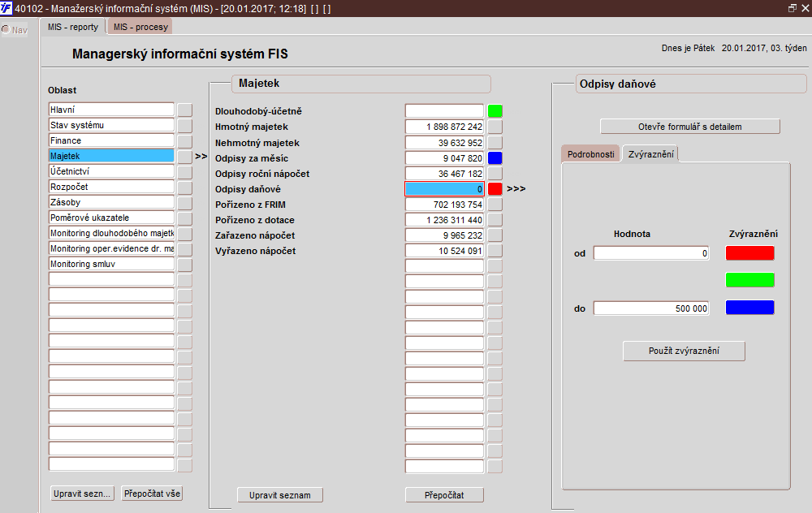Image resolution: width=812 pixels, height=513 pixels.
Task: Pick the red highlight color swatch
Action: (x=749, y=253)
